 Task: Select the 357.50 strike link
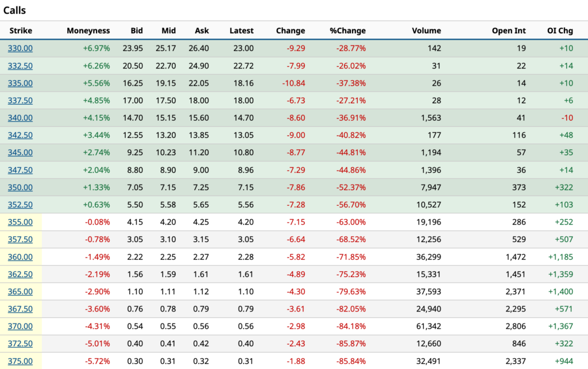tap(20, 239)
